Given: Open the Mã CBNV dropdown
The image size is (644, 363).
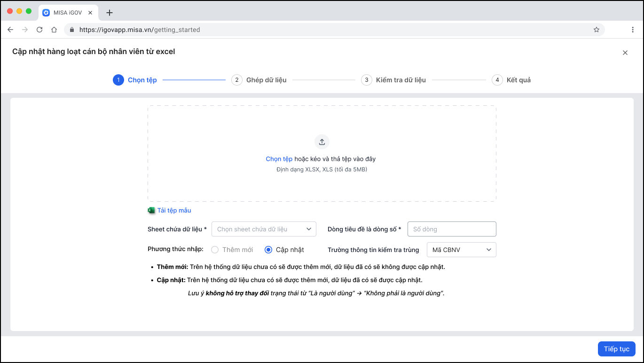Looking at the screenshot, I should click(x=462, y=250).
